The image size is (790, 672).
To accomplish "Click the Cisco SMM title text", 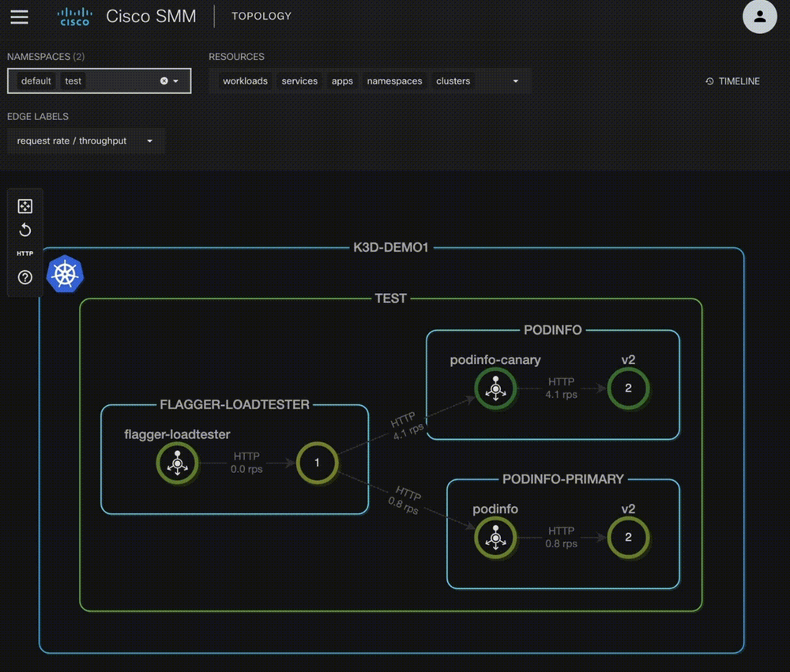I will [151, 16].
